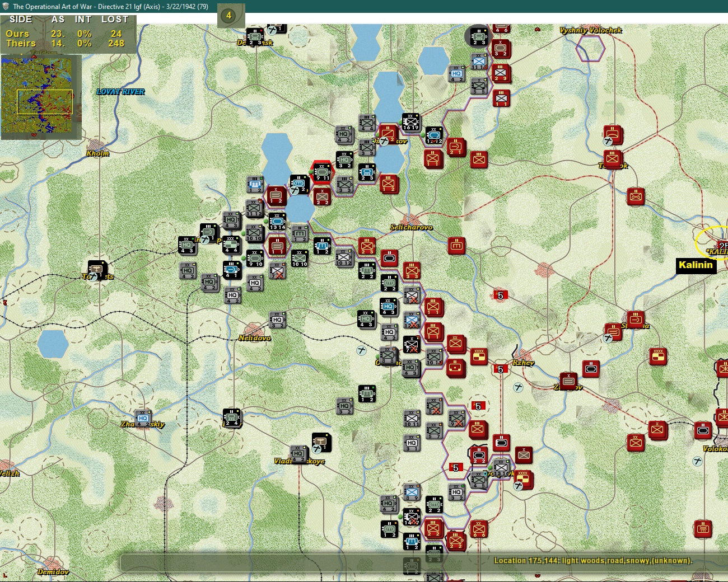The image size is (728, 582).
Task: Click the red XXXX army counter west of Rzhev
Action: point(479,356)
